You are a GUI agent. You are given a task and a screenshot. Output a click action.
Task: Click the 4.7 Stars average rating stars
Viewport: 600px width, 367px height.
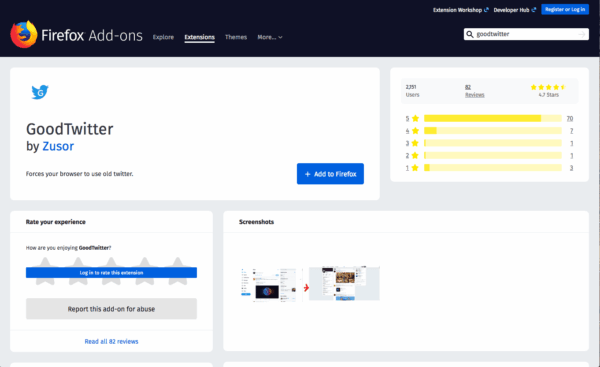pos(548,87)
